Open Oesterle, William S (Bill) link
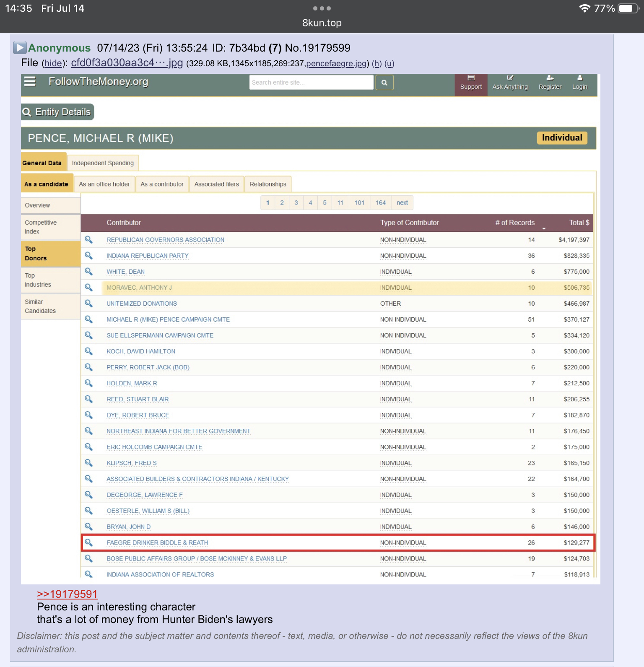This screenshot has height=667, width=644. tap(148, 511)
